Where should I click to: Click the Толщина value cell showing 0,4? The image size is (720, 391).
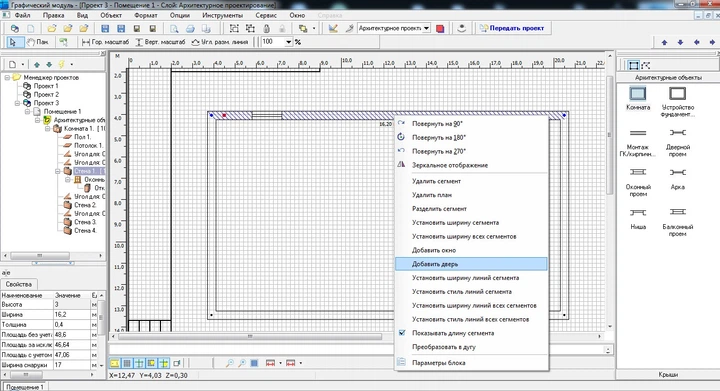click(72, 325)
